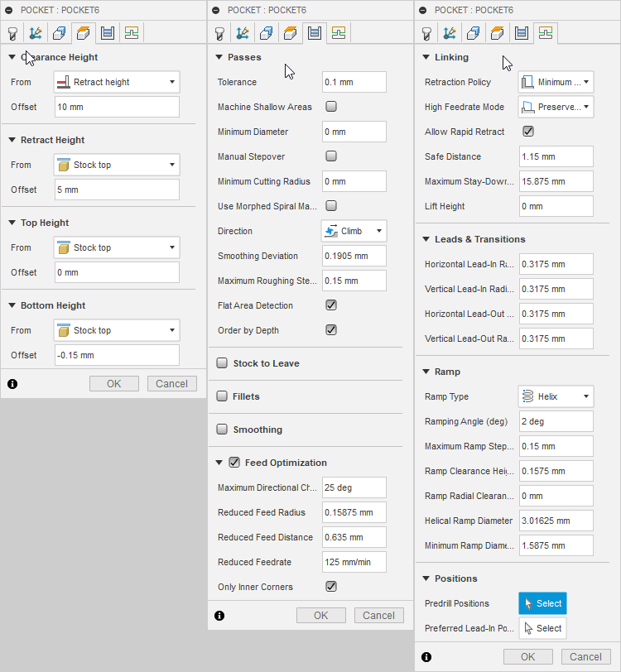Image resolution: width=621 pixels, height=672 pixels.
Task: Open Clearance Height From dropdown
Action: click(117, 82)
